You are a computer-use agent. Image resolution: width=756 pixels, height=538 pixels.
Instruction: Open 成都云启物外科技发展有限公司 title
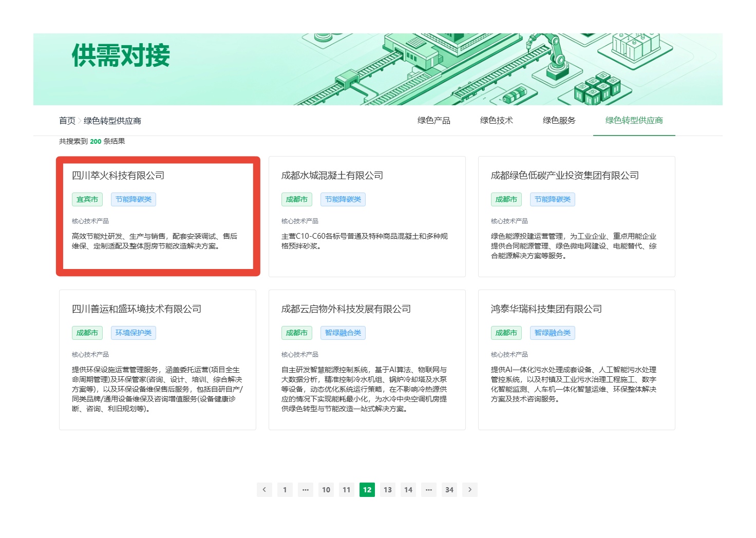(x=346, y=309)
